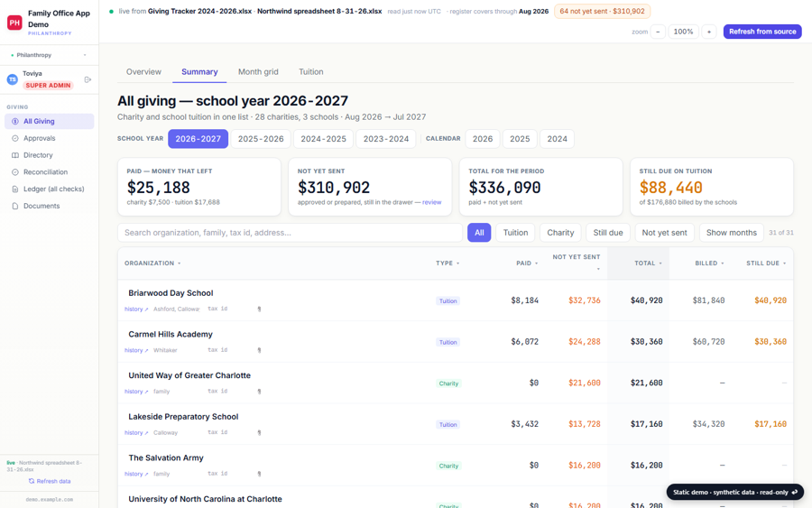Viewport: 812px width, 508px height.
Task: Open the Ledger (all checks) icon
Action: point(15,189)
